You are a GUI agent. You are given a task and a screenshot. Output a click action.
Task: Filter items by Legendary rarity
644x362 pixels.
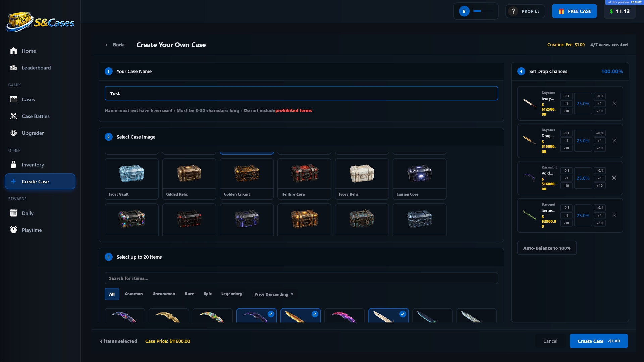pyautogui.click(x=231, y=294)
